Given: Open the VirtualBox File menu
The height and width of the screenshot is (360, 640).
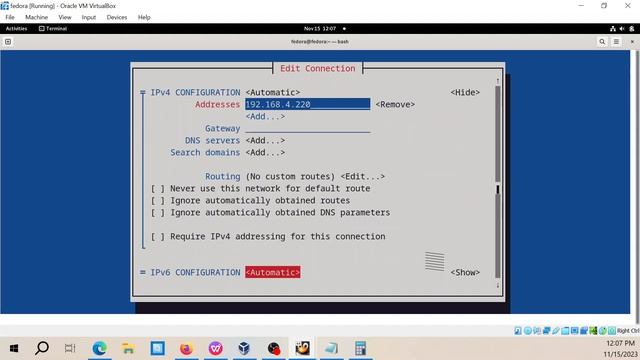Looking at the screenshot, I should (x=10, y=17).
